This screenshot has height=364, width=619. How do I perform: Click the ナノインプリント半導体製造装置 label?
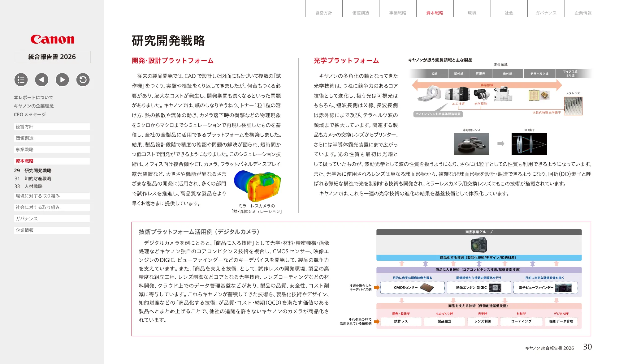coord(438,114)
